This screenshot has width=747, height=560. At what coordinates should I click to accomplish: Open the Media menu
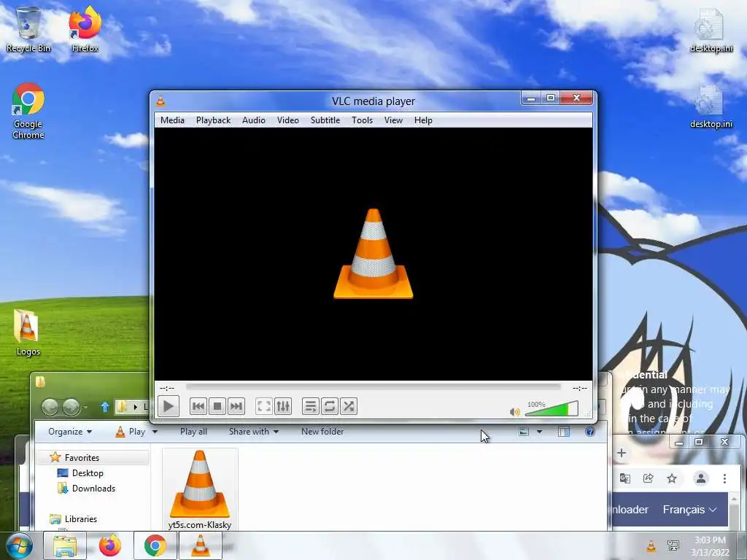(x=172, y=120)
